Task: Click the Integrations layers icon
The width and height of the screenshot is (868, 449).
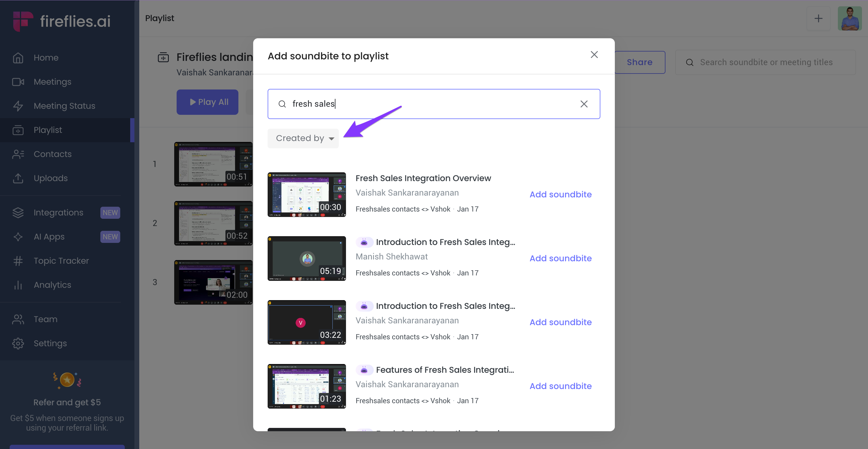Action: tap(18, 212)
